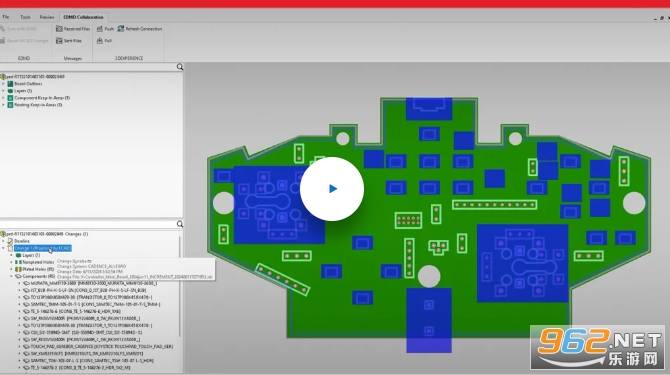This screenshot has height=375, width=670.
Task: Collapse the Change 1 (Proposed by ECAD) node
Action: tap(3, 248)
